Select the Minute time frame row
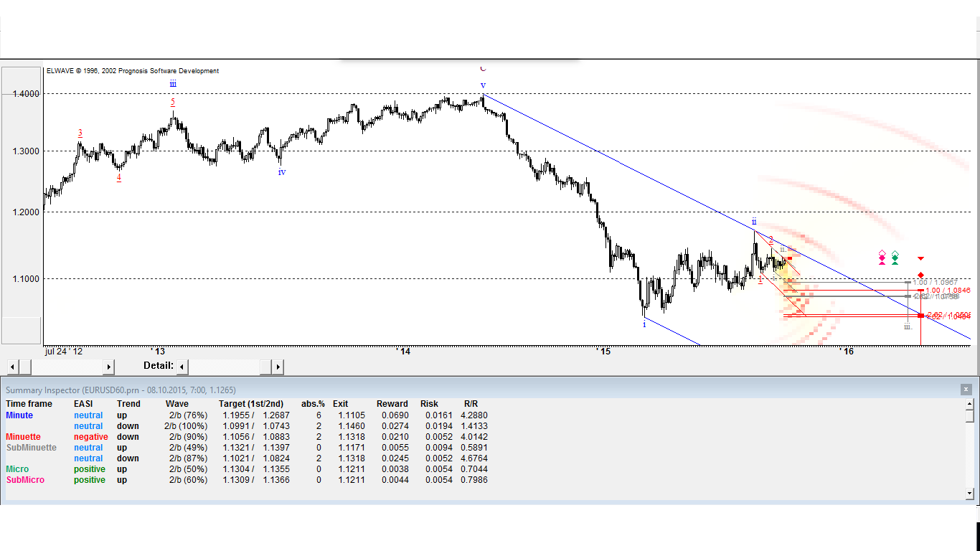The width and height of the screenshot is (980, 551). 19,415
